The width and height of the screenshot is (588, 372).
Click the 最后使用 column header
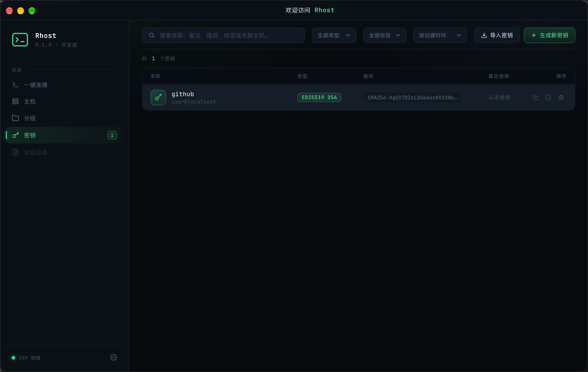(x=499, y=76)
